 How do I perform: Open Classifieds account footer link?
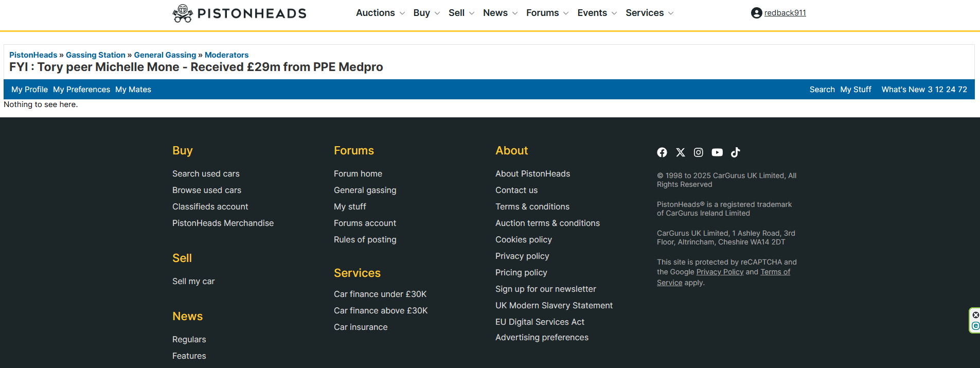click(x=210, y=207)
